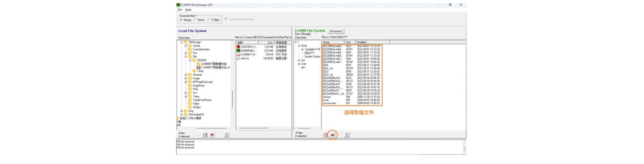Viewport: 644px width, 164px height.
Task: Click the LI-6400 panel transfer arrow icon
Action: pyautogui.click(x=332, y=135)
